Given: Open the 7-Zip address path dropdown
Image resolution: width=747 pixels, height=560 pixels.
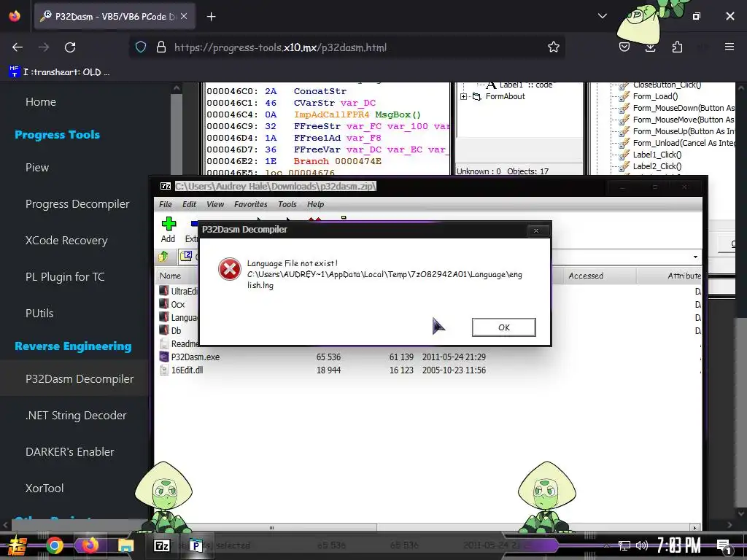Looking at the screenshot, I should coord(695,257).
